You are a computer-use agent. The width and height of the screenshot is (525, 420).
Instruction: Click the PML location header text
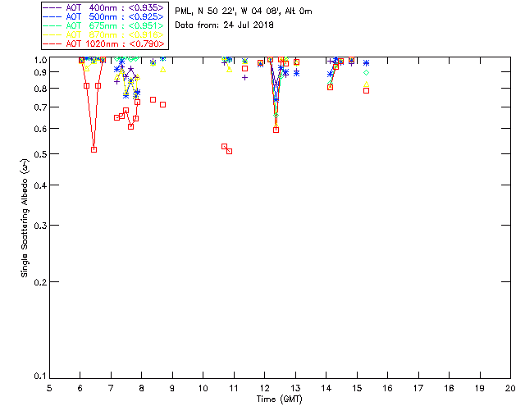click(244, 11)
